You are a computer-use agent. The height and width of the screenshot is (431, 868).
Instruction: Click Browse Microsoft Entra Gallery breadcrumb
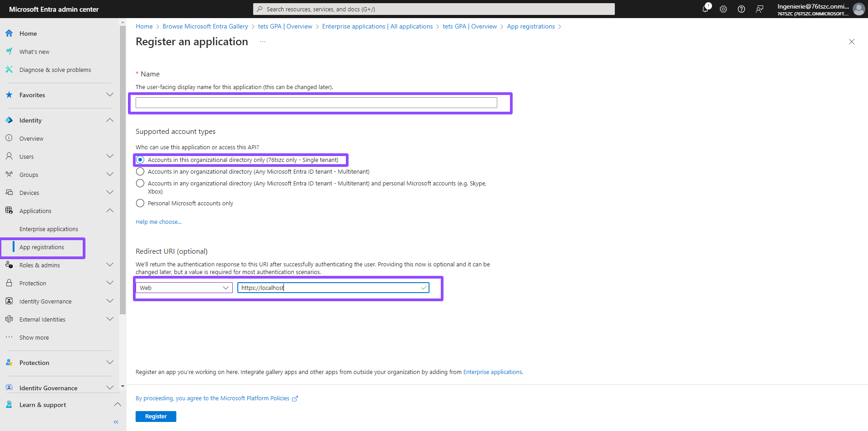pos(205,26)
